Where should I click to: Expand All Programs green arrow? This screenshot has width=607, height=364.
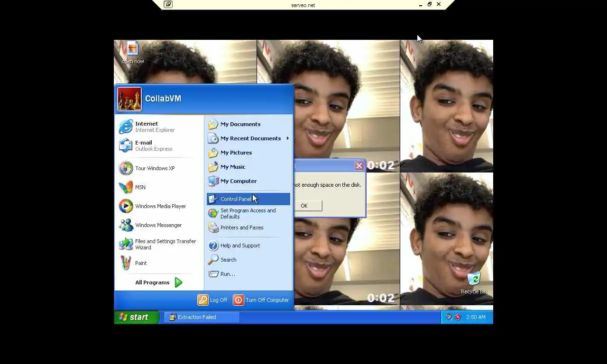(178, 282)
